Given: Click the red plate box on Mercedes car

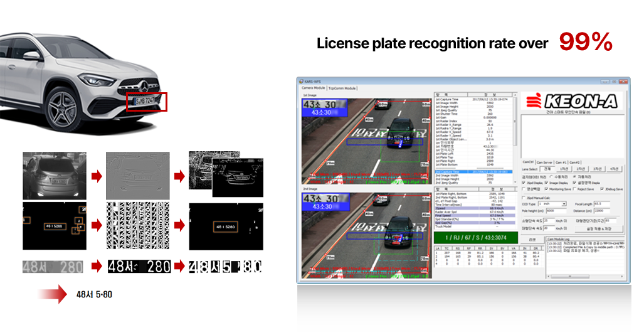Looking at the screenshot, I should (x=147, y=100).
